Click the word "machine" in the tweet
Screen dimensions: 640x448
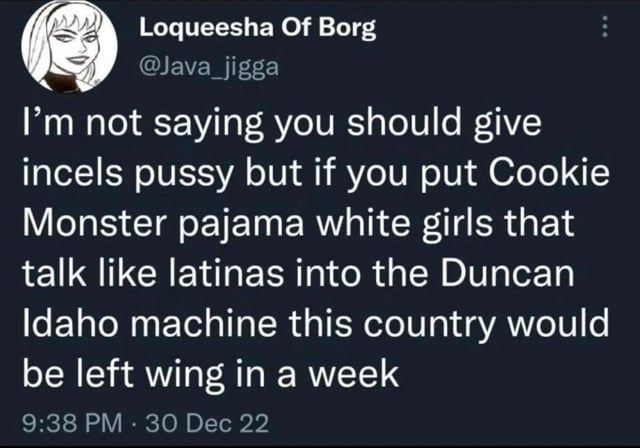tap(204, 323)
